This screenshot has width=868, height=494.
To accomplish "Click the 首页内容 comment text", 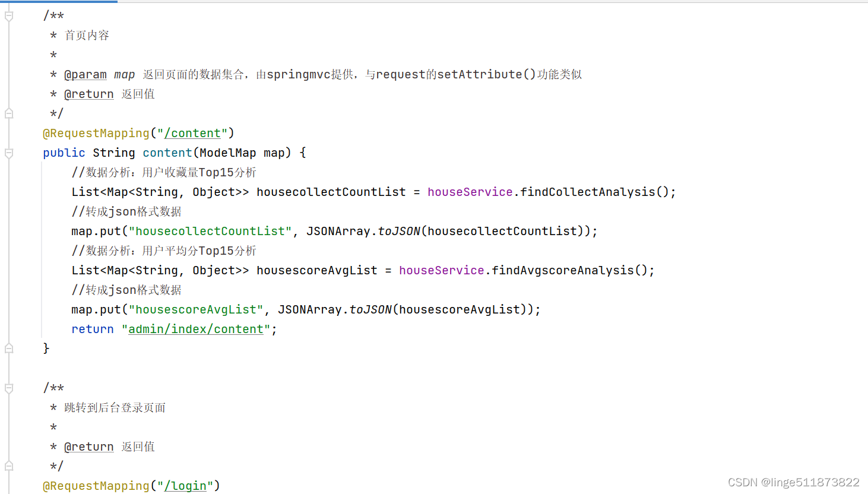I will (87, 36).
